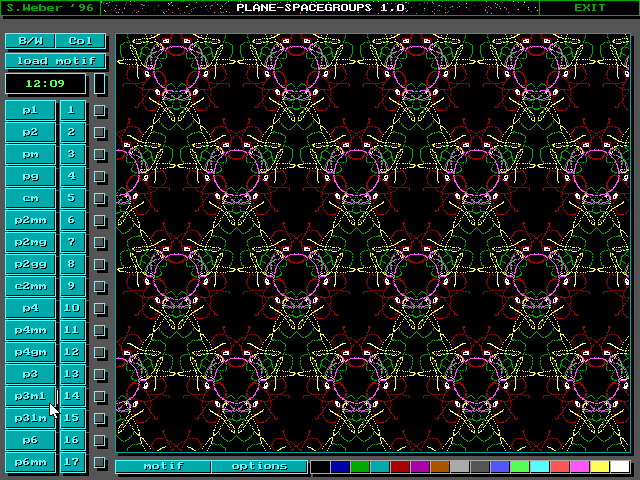
Task: Click the black box beside the clock
Action: (100, 84)
